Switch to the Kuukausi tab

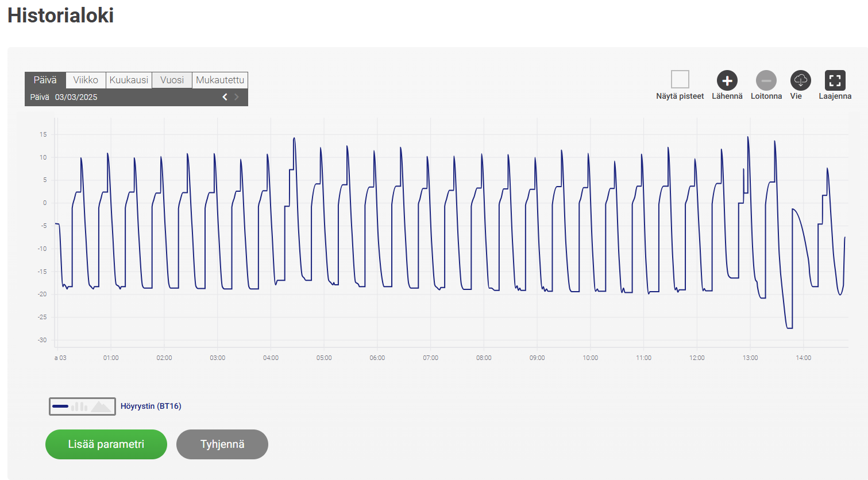(129, 80)
